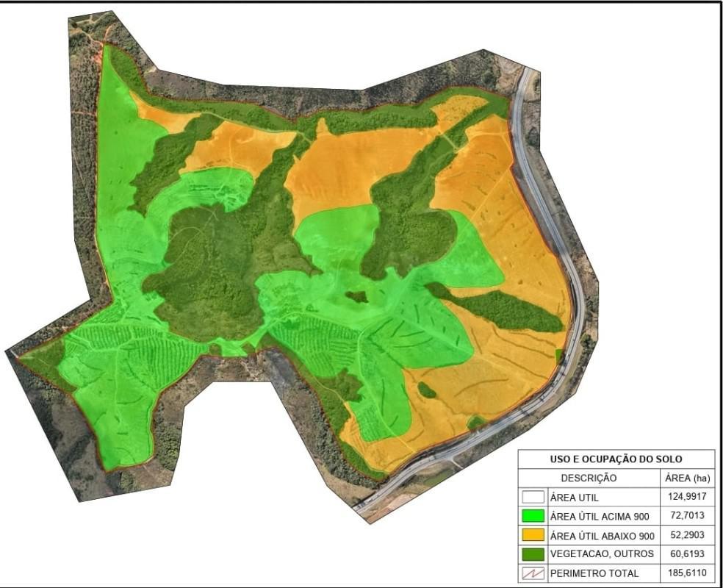723x588 pixels.
Task: Pick the orange ABAIXO 900 legend swatch
Action: [x=533, y=535]
